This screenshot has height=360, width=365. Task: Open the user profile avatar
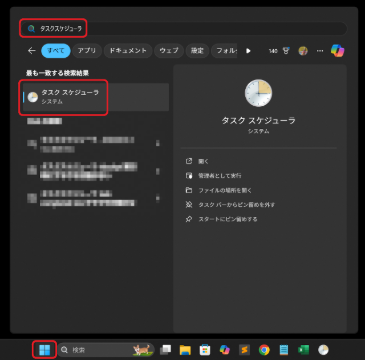pos(303,51)
